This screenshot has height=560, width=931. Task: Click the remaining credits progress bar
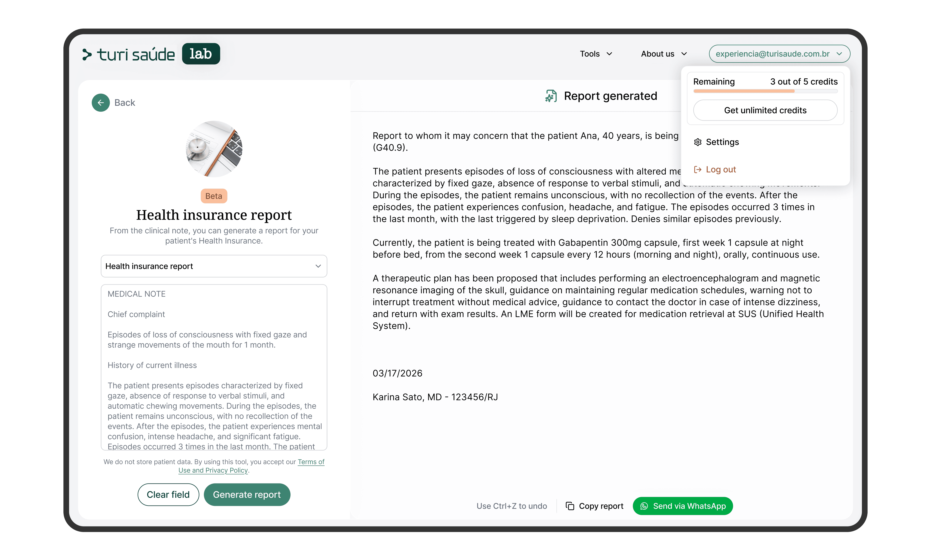(x=765, y=91)
